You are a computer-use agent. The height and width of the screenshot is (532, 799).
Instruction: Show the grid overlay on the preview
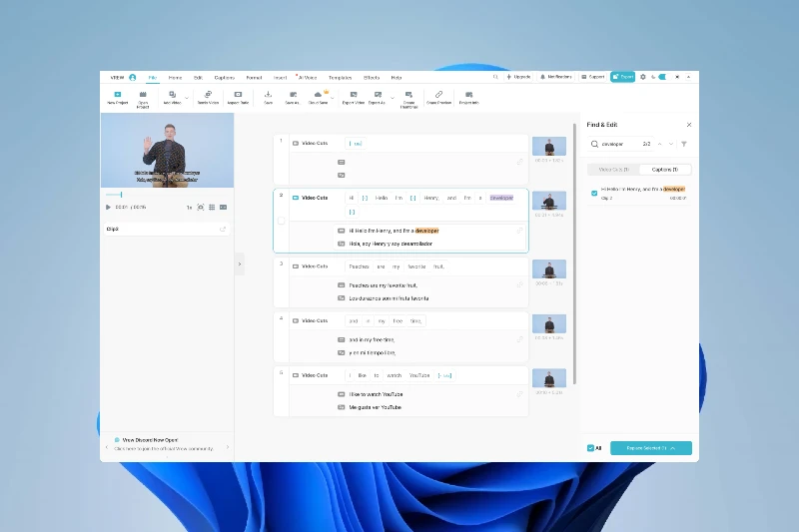[212, 208]
